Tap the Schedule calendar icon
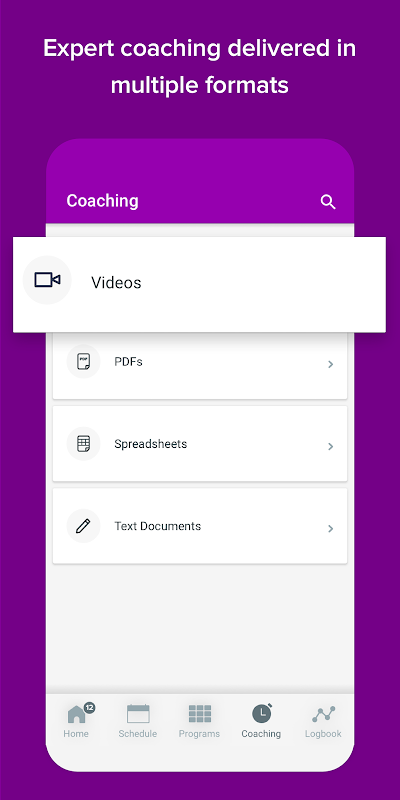Viewport: 400px width, 800px height. tap(138, 713)
